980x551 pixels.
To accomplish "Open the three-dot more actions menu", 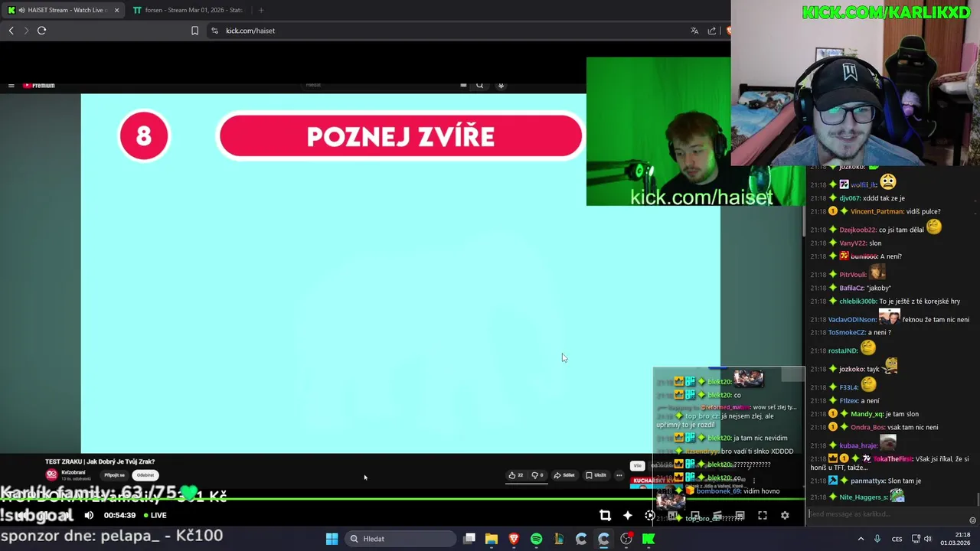I will coord(619,475).
